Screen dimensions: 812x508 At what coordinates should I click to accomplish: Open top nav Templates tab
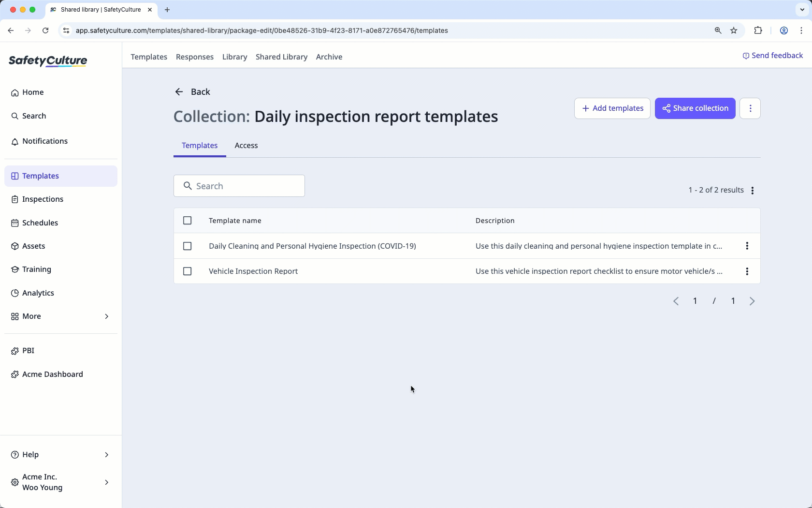point(149,57)
